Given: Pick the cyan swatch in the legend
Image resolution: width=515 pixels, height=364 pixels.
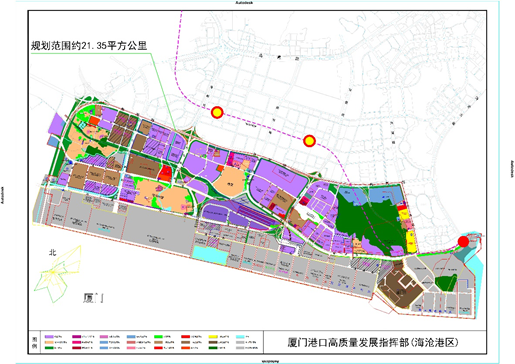Looking at the screenshot, I should coord(241,337).
